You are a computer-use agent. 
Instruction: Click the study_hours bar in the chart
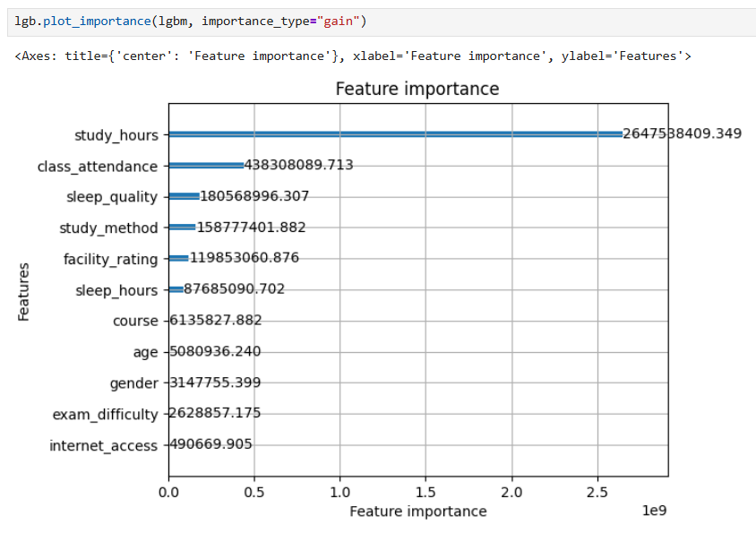(394, 134)
